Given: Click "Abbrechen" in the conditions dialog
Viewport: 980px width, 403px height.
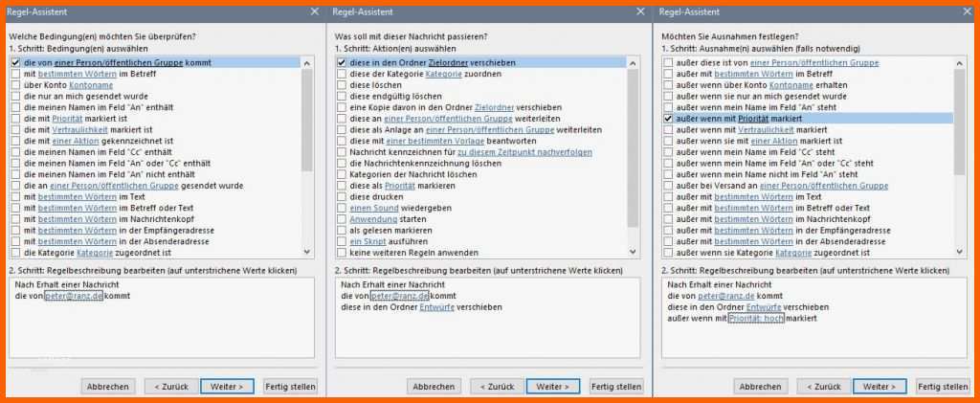Looking at the screenshot, I should [108, 386].
